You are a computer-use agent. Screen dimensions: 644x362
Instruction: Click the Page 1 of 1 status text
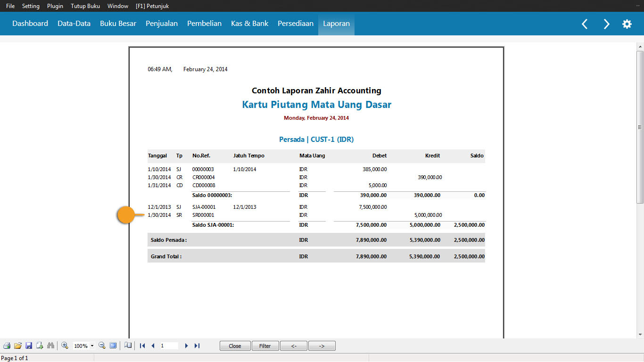pyautogui.click(x=15, y=358)
